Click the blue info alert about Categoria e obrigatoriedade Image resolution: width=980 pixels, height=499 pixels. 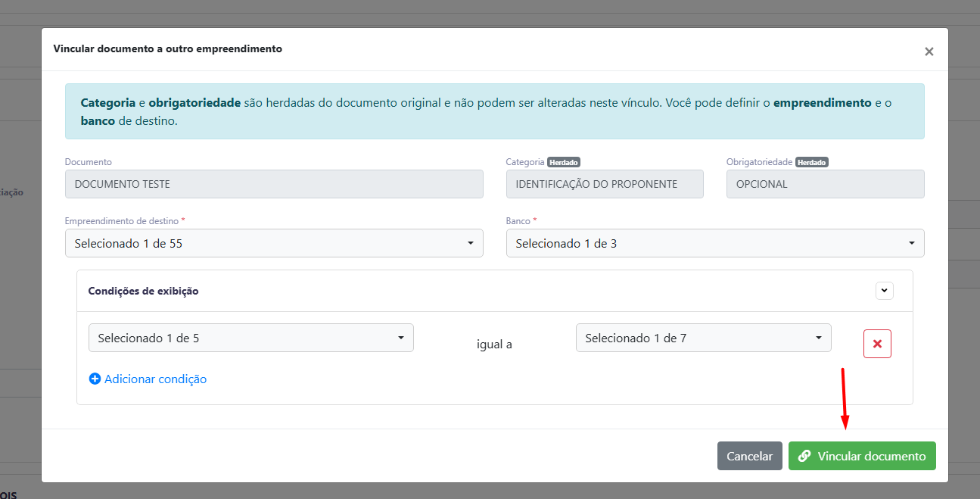[495, 111]
